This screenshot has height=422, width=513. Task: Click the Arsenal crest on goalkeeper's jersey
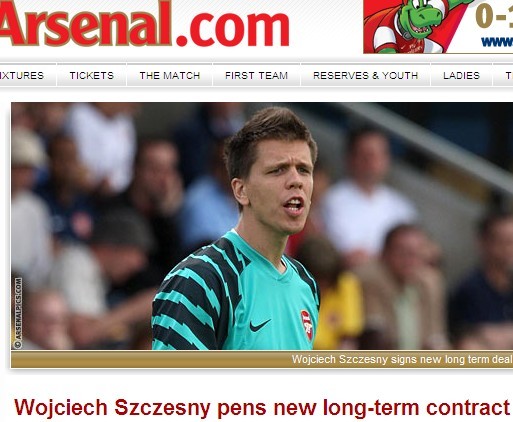(x=307, y=325)
